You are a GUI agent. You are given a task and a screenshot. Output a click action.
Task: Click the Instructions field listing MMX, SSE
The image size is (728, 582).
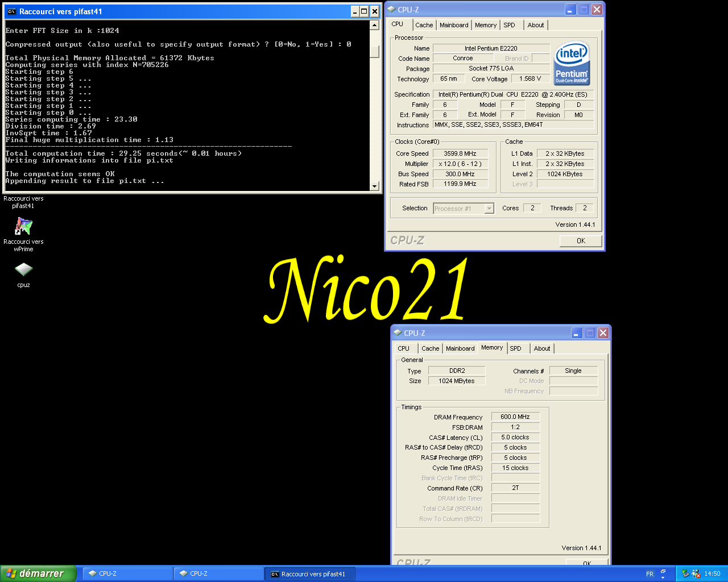tap(513, 124)
